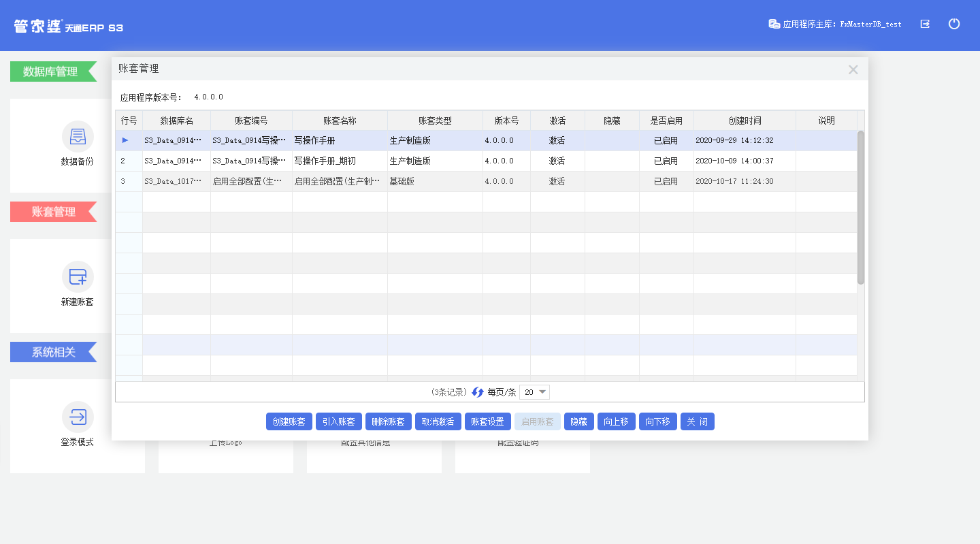This screenshot has height=544, width=980.
Task: Click the timestamp 2020-10-09 14:00:37
Action: coord(734,161)
